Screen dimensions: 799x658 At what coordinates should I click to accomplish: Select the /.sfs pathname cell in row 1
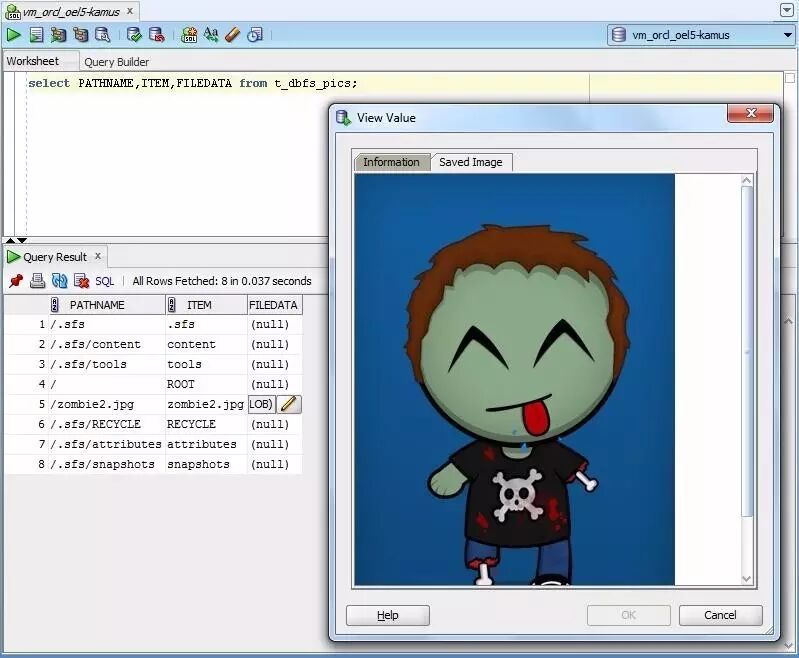pos(107,324)
